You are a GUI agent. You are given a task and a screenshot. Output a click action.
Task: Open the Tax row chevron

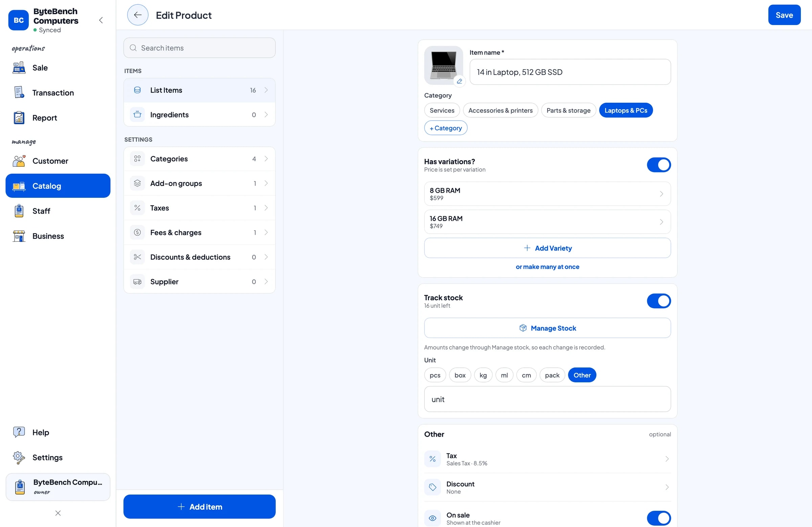(x=667, y=459)
